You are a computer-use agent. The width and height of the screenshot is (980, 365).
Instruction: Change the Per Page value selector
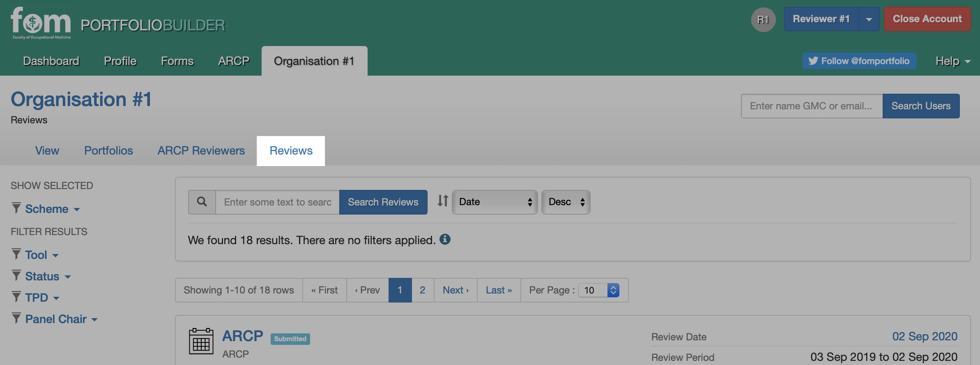point(598,290)
